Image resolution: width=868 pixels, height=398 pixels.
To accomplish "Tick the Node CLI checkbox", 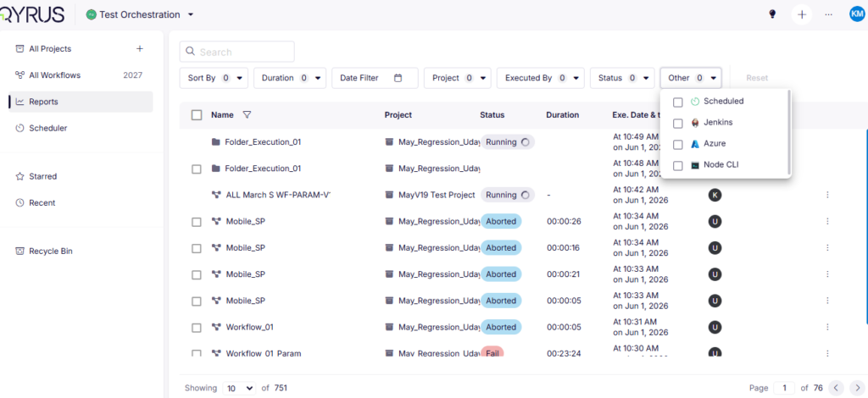I will [677, 166].
